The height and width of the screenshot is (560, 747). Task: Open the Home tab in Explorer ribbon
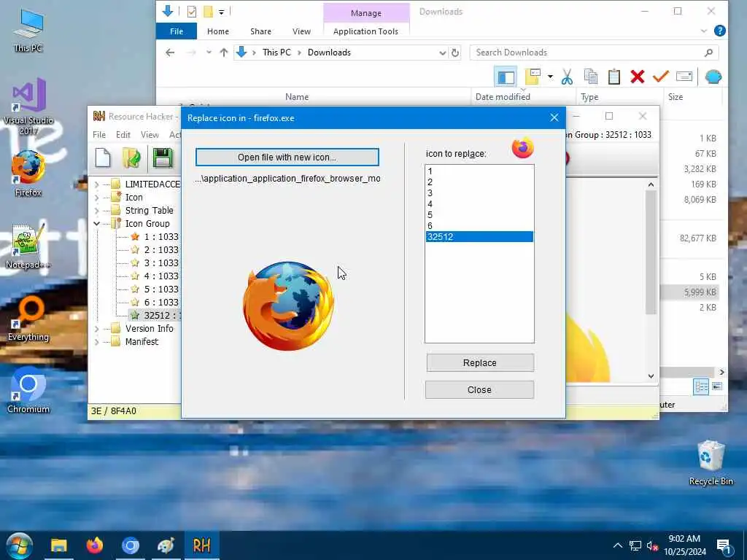tap(217, 31)
